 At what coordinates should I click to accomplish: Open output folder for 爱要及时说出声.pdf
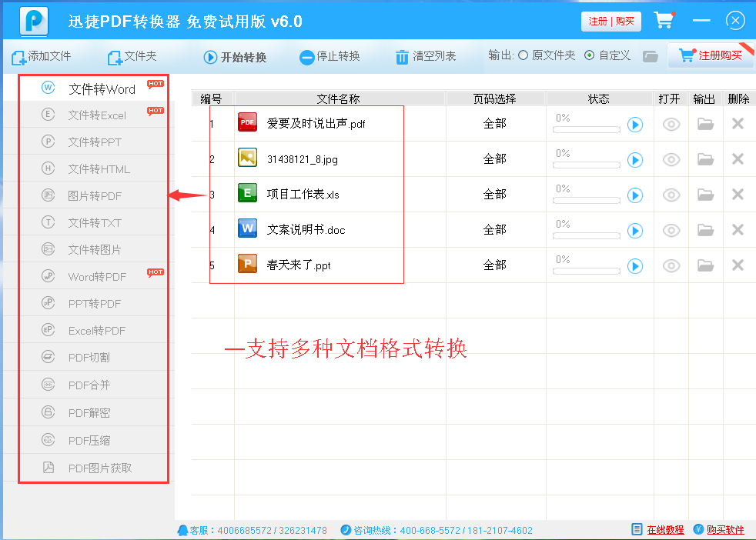(x=705, y=125)
